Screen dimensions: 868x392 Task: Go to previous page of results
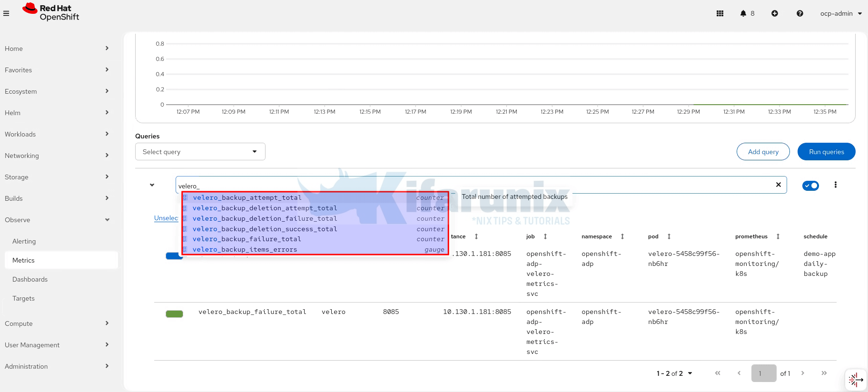tap(739, 373)
